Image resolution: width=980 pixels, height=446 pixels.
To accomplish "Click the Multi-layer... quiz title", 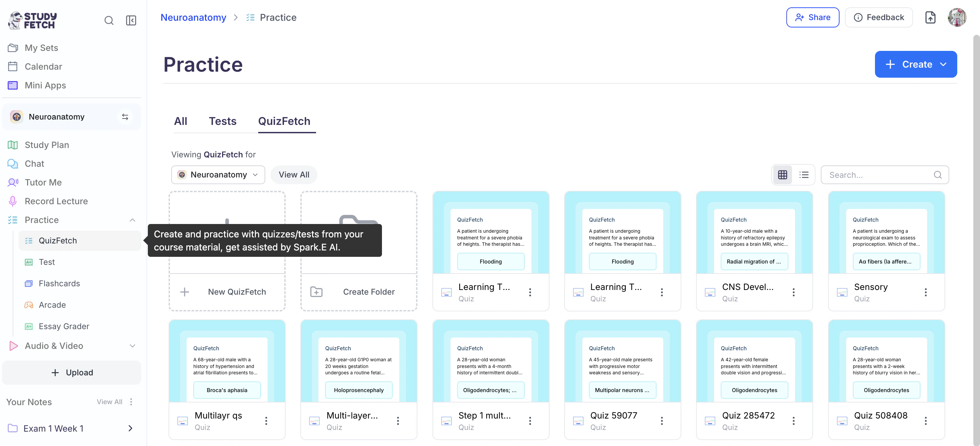I will [x=352, y=415].
